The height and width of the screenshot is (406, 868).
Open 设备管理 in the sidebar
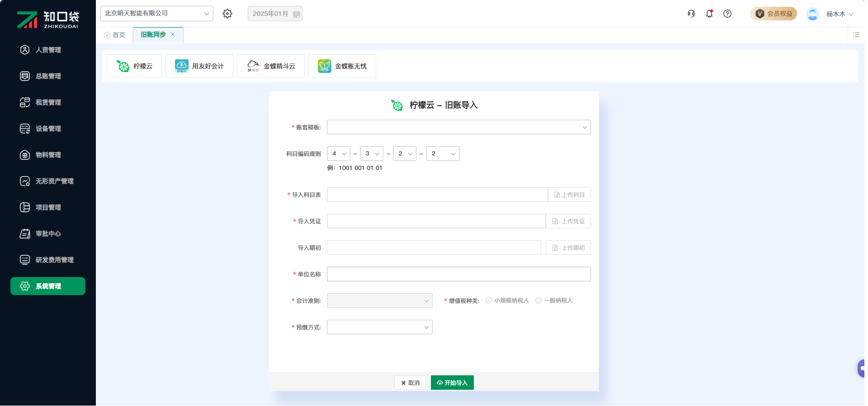(x=48, y=129)
